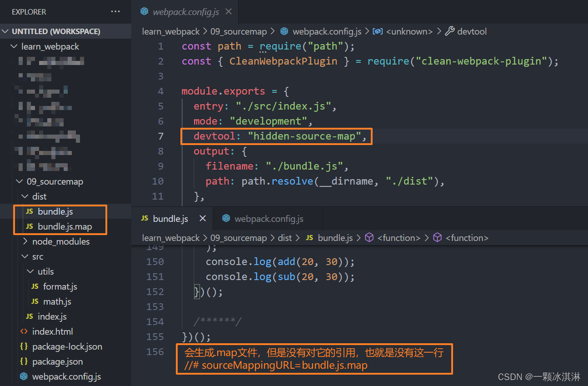588x386 pixels.
Task: Click the wrench icon in devtool breadcrumb
Action: pos(449,31)
